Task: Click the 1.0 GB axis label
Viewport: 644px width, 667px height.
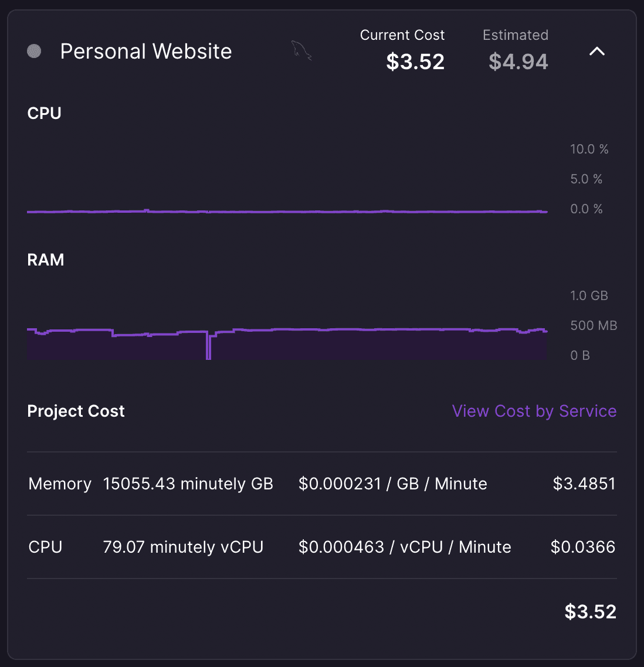Action: tap(589, 295)
